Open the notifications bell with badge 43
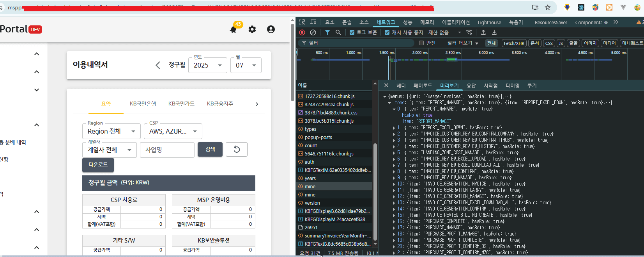Viewport: 644px width, 257px height. point(233,29)
